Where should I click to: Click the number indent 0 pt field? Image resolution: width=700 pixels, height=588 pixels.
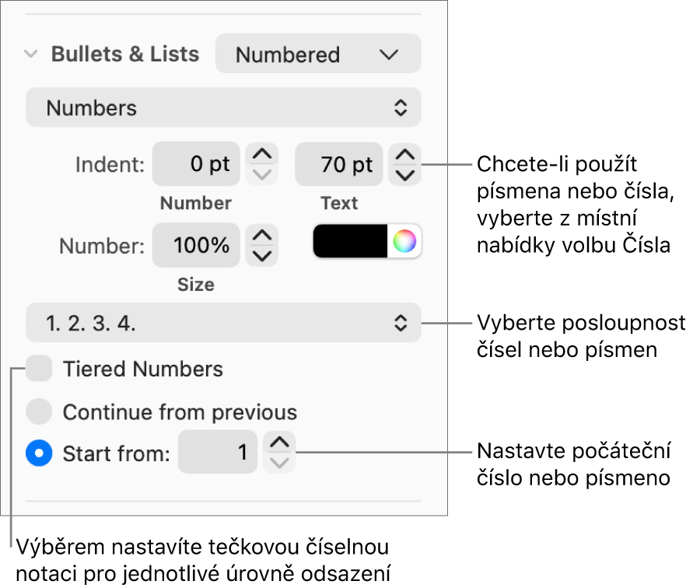click(x=195, y=164)
